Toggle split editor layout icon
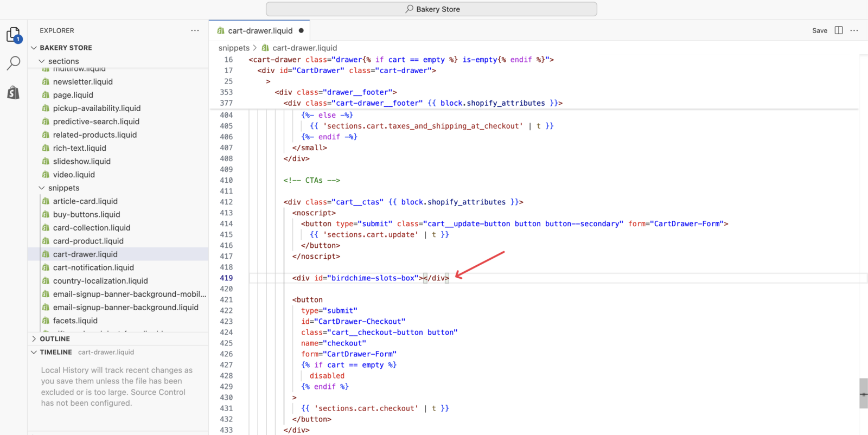 tap(839, 30)
